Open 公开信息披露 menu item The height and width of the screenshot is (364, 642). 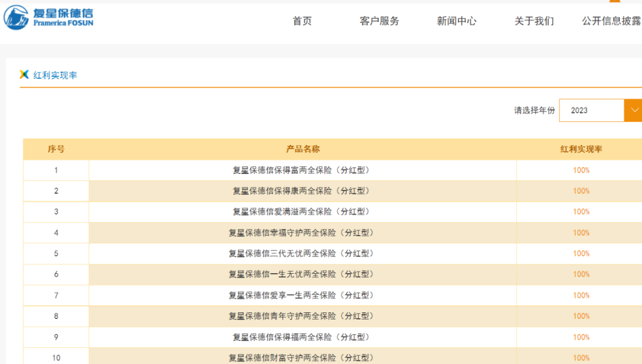tap(612, 21)
